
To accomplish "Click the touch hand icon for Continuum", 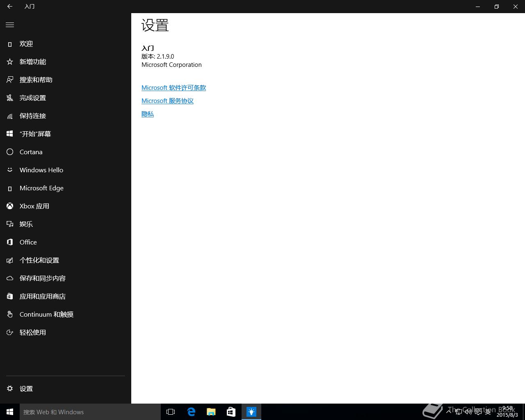I will pyautogui.click(x=10, y=315).
